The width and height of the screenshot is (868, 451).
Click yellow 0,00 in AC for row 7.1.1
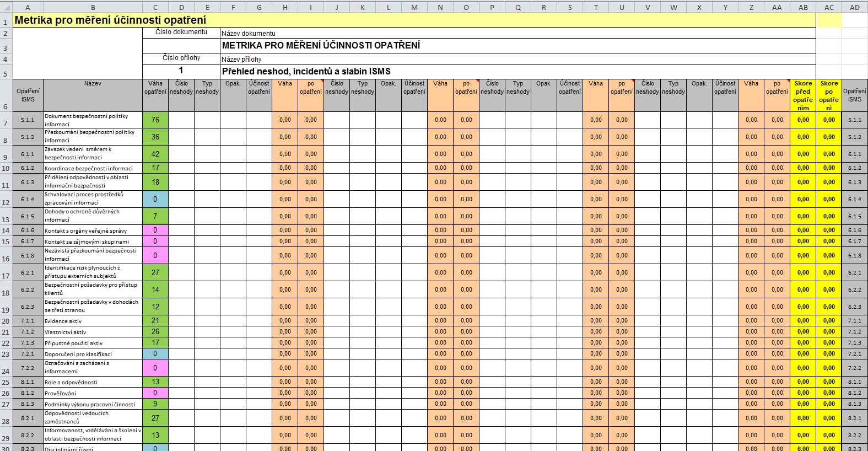pyautogui.click(x=829, y=321)
